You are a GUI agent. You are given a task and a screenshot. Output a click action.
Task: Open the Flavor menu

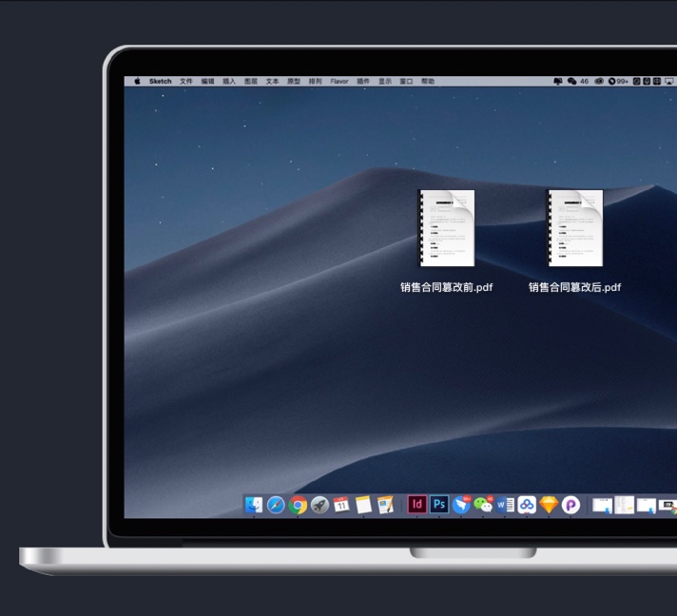click(x=339, y=81)
